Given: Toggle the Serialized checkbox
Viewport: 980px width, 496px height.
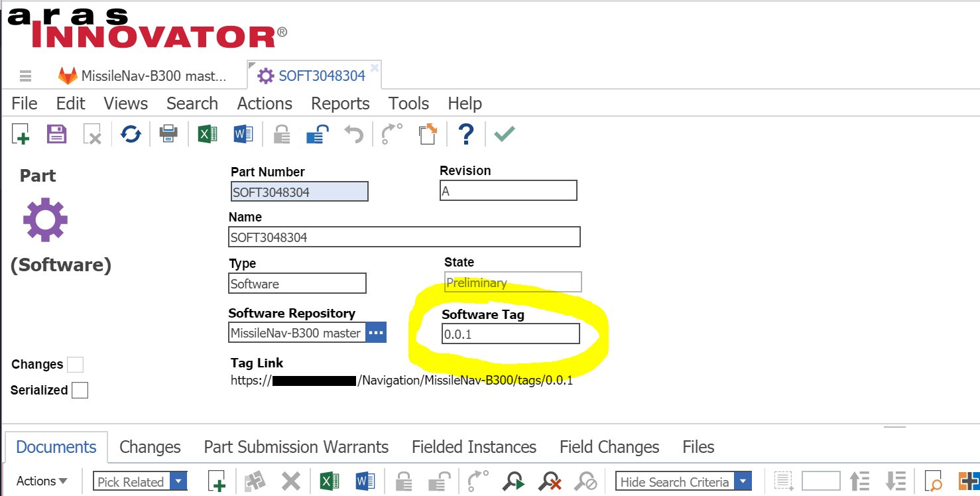Looking at the screenshot, I should 80,390.
